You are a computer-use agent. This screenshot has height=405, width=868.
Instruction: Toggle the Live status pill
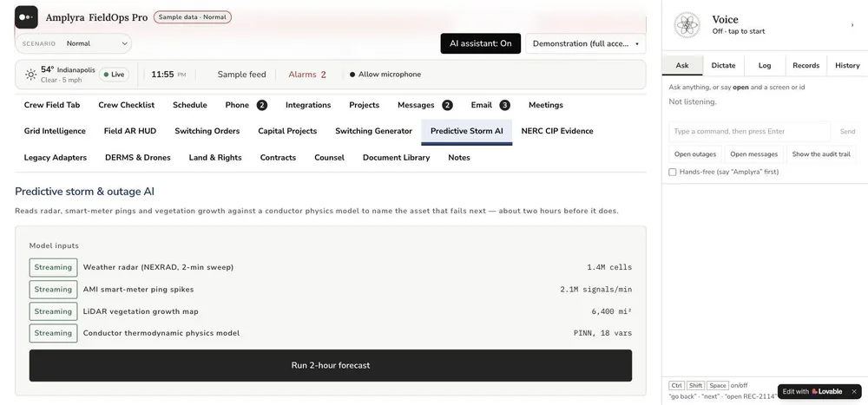coord(114,74)
